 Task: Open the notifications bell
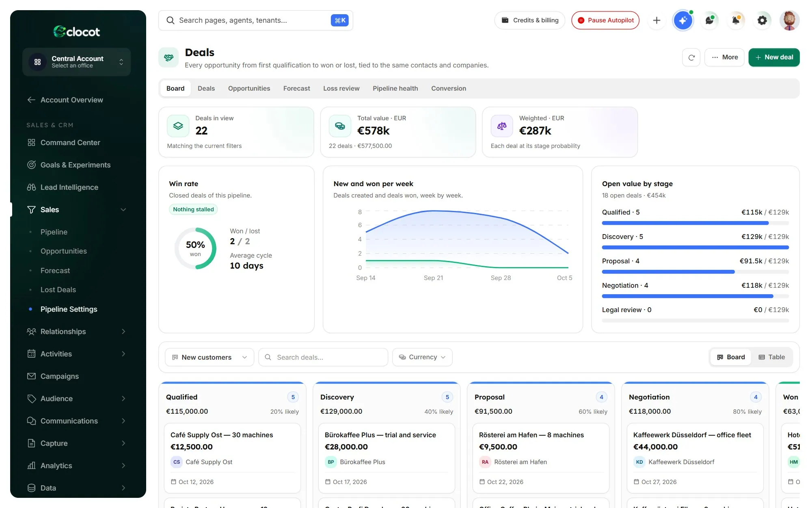pyautogui.click(x=736, y=20)
